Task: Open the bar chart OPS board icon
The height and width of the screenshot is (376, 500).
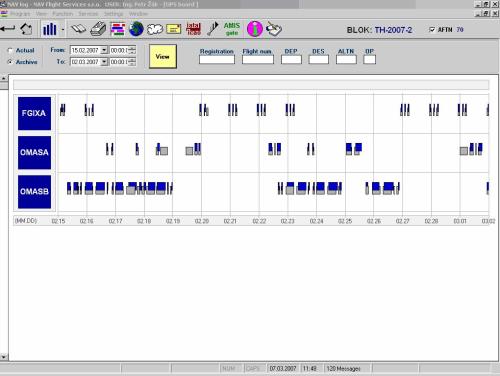Action: tap(50, 29)
